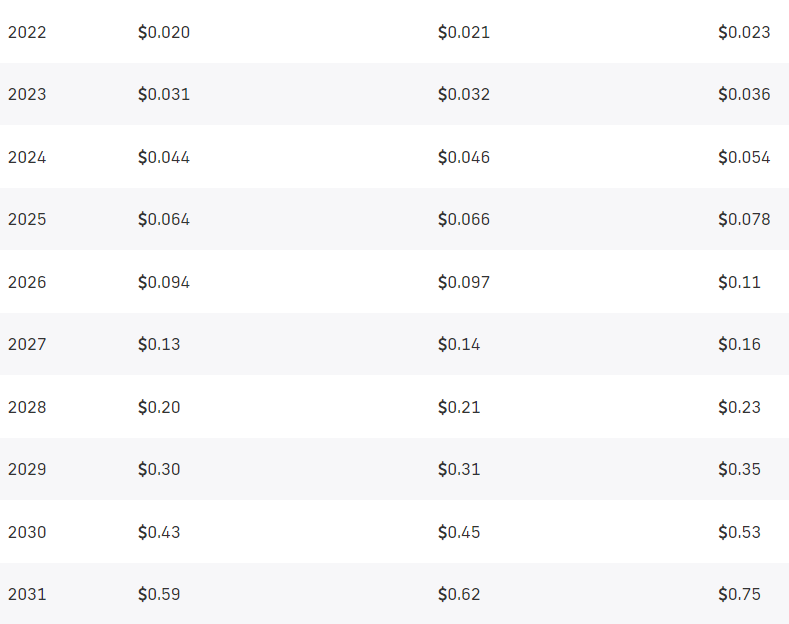The width and height of the screenshot is (789, 624).
Task: Click the $0.13 value in 2027 row
Action: 159,344
